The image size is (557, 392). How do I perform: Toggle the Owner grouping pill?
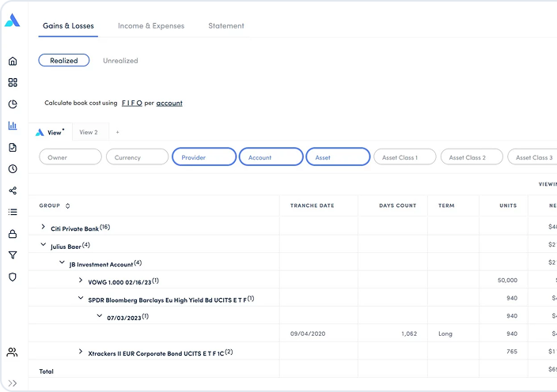click(x=70, y=157)
